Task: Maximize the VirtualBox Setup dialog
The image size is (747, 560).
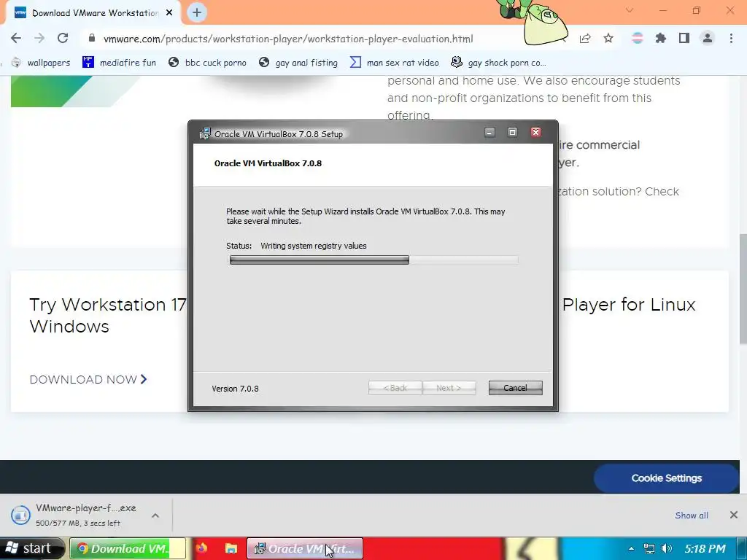Action: point(512,133)
